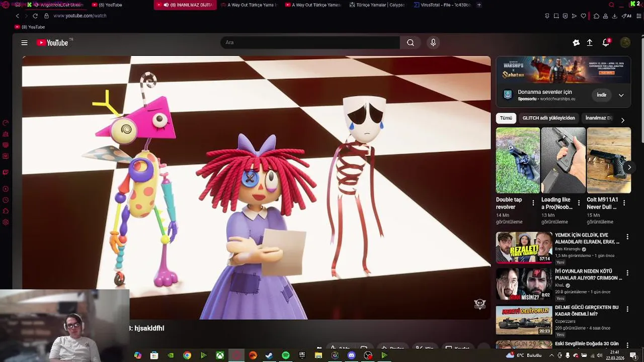Open Discord from the Windows taskbar
The height and width of the screenshot is (362, 644).
coord(352,355)
